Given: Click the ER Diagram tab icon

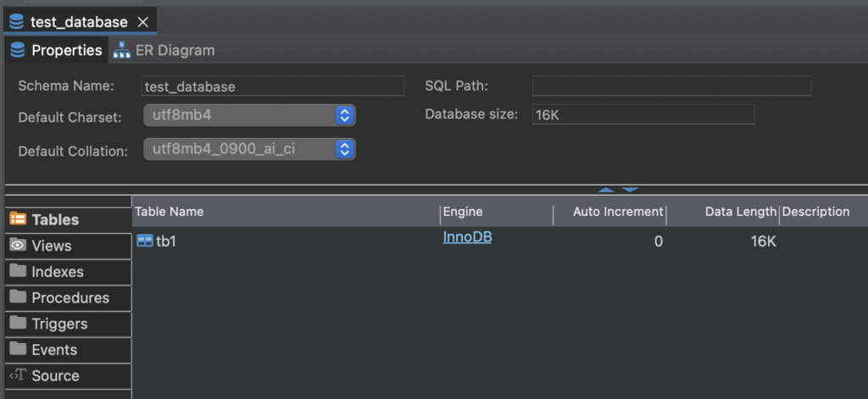Looking at the screenshot, I should 121,51.
